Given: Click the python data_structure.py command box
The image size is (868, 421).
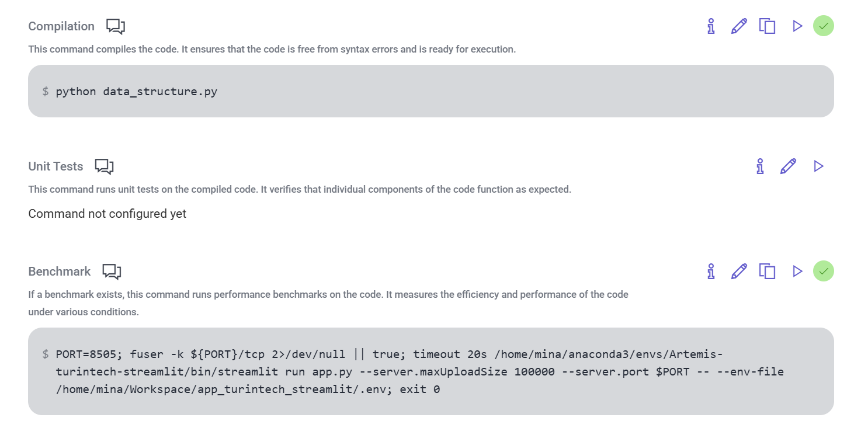Looking at the screenshot, I should coord(430,91).
